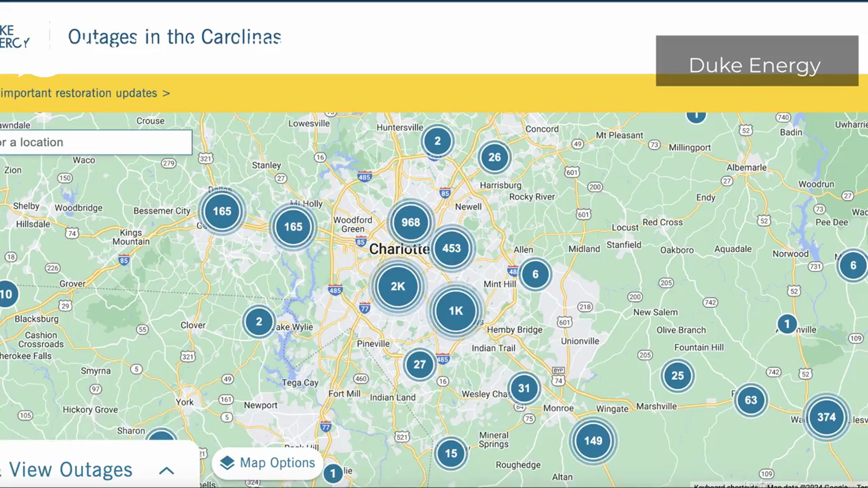Select the 15 outage marker near Mineral Springs
This screenshot has width=868, height=488.
point(451,453)
